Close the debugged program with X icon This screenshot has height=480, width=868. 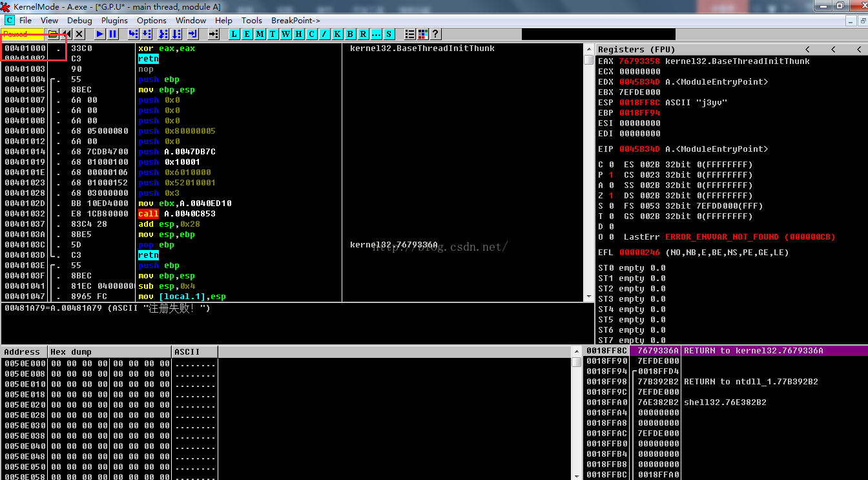(x=79, y=34)
